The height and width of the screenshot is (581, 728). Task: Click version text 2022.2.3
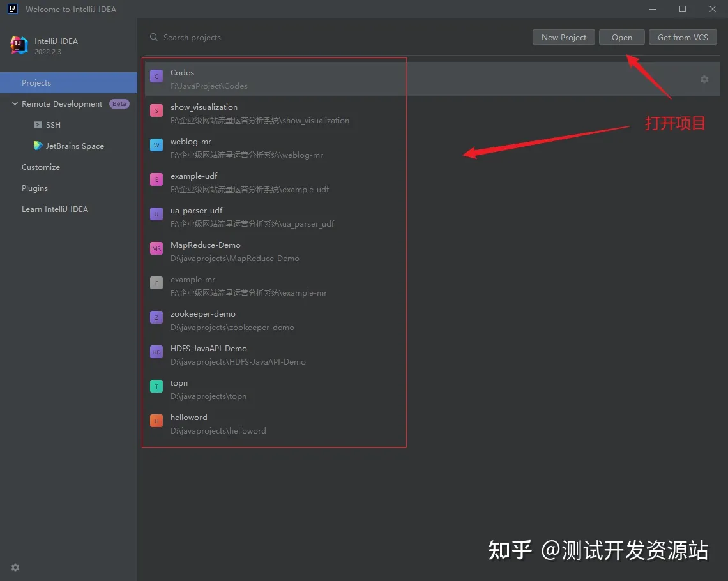(48, 52)
